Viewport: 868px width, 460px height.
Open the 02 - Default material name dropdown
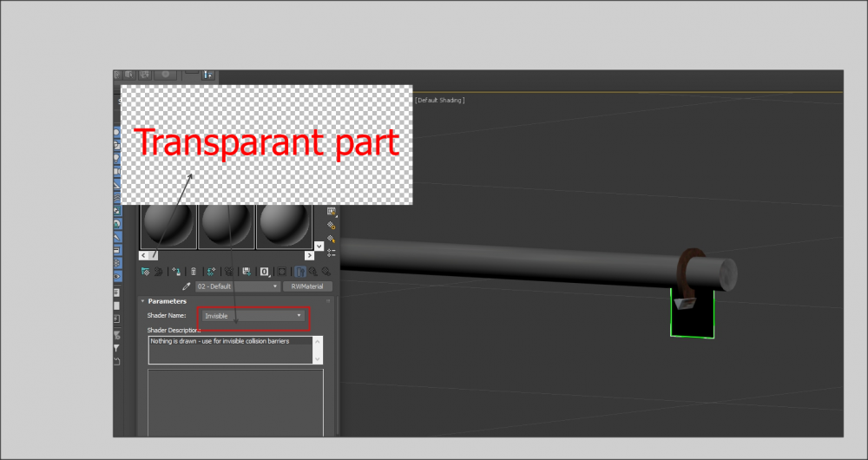[x=237, y=286]
